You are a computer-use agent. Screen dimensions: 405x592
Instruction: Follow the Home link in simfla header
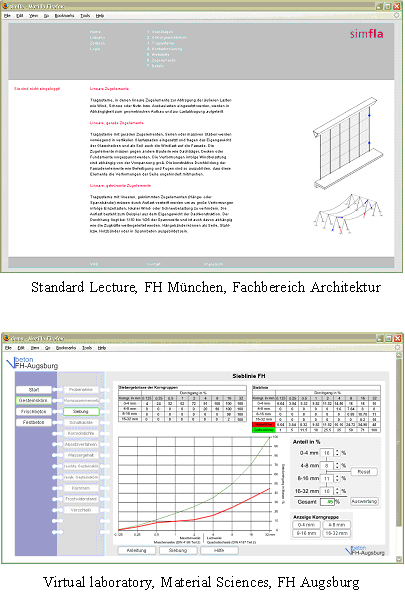tap(95, 32)
